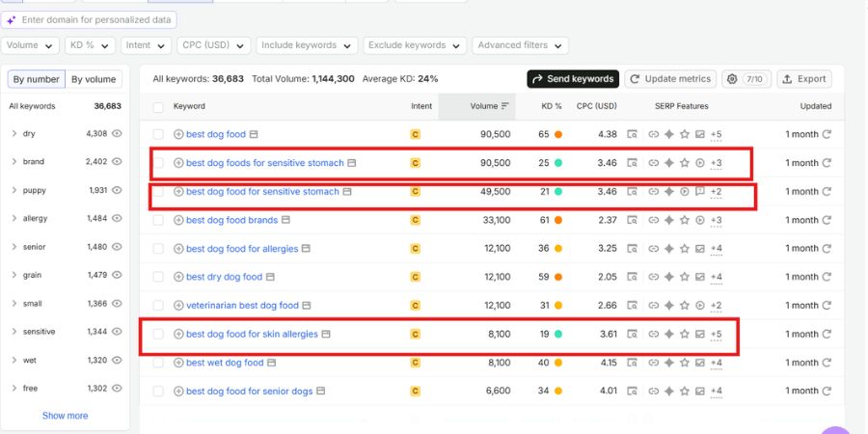Screen dimensions: 868x434
Task: Click plus icon beside 'best wet dog food'
Action: (x=178, y=364)
